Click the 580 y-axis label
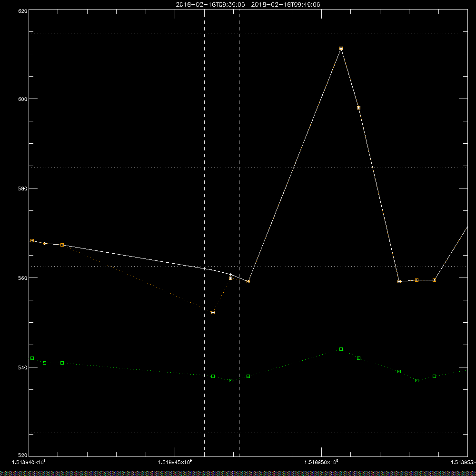This screenshot has width=476, height=476. coord(23,188)
